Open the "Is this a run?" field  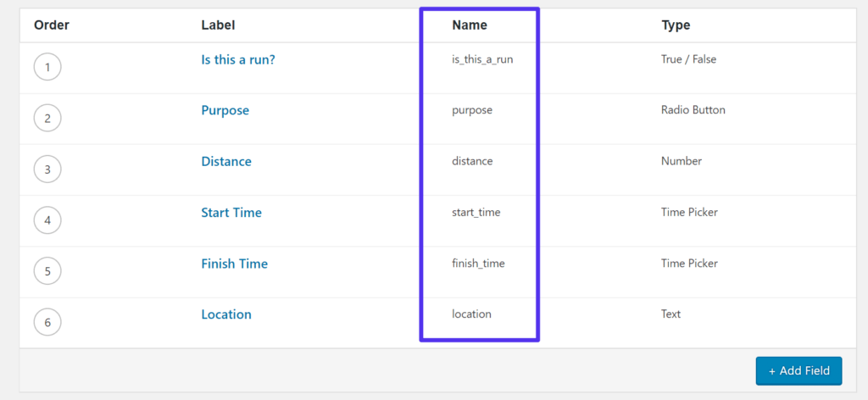pyautogui.click(x=237, y=60)
